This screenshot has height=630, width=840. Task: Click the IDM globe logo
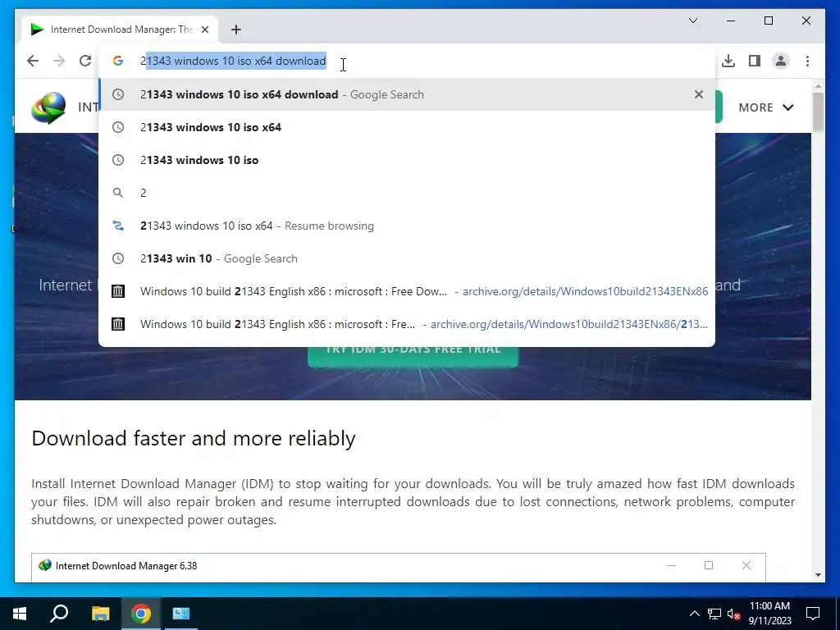(48, 107)
